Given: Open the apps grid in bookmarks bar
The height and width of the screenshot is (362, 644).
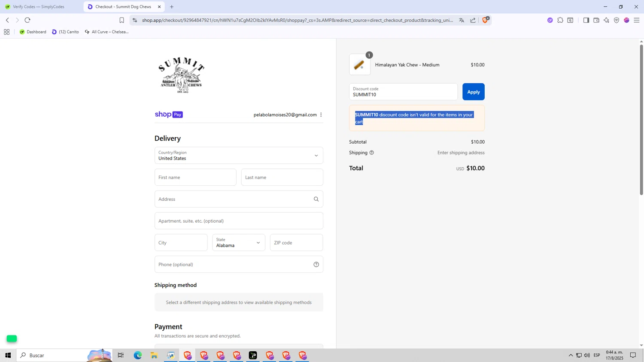Looking at the screenshot, I should (6, 32).
